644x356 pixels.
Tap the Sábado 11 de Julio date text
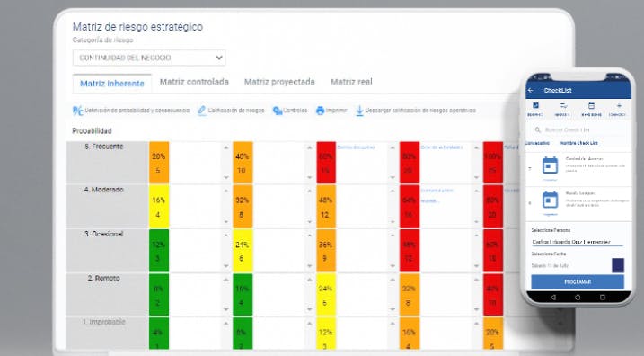point(550,265)
